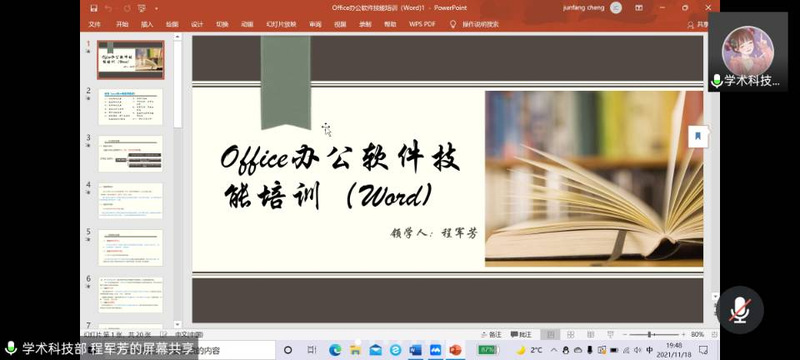800x360 pixels.
Task: Switch to slide sorter view icon
Action: point(570,335)
